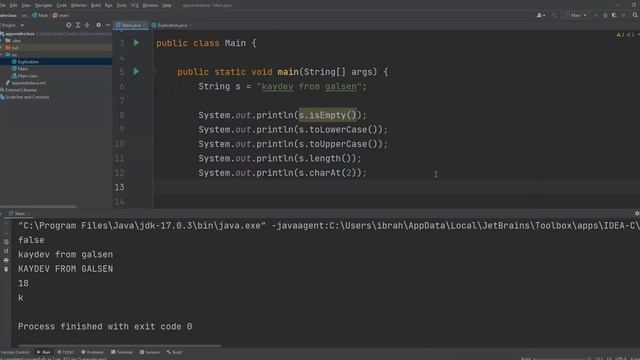This screenshot has height=360, width=640.
Task: Open the user account icon in toolbar
Action: 541,16
